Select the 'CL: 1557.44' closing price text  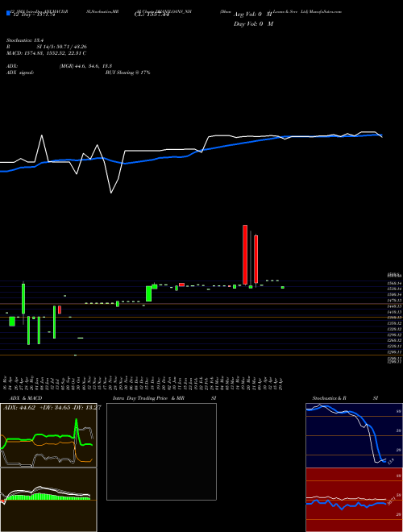coord(152,15)
